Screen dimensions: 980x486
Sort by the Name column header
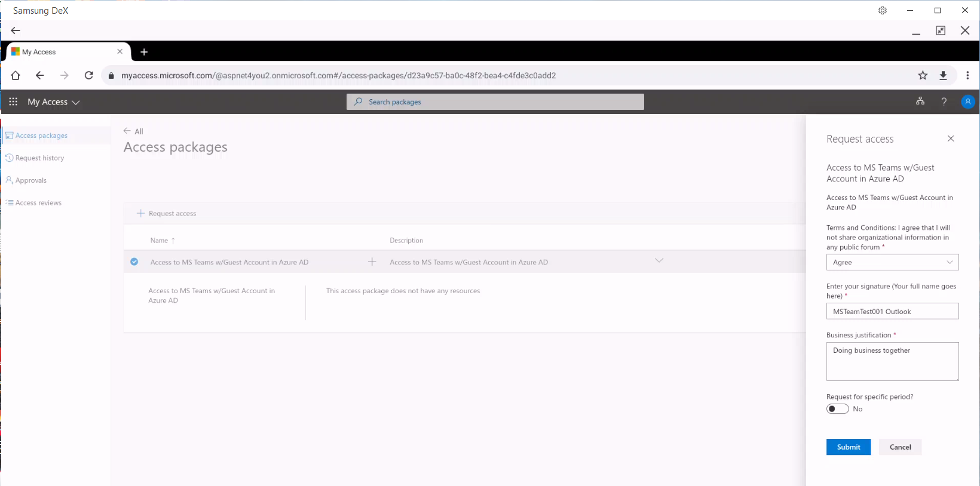(x=163, y=241)
